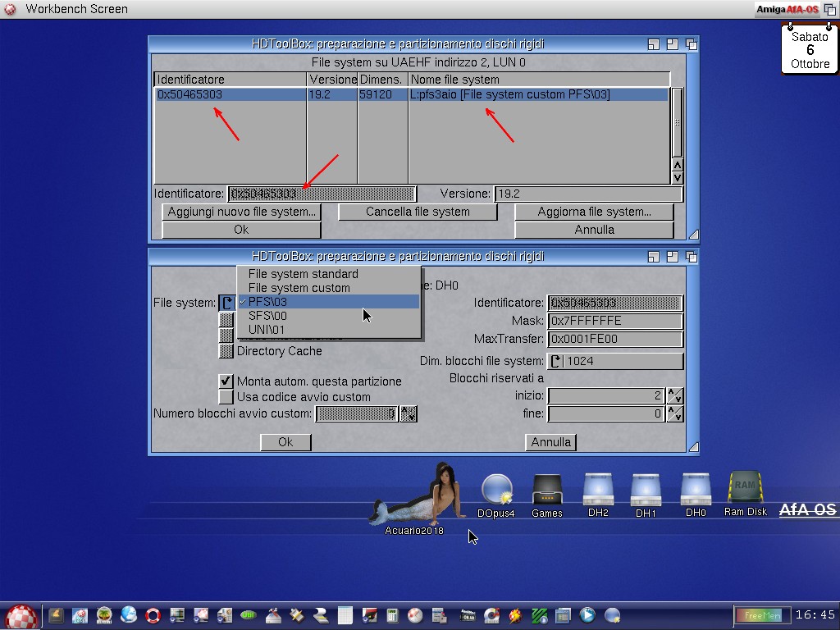
Task: Open the Ram Disk icon
Action: 745,489
